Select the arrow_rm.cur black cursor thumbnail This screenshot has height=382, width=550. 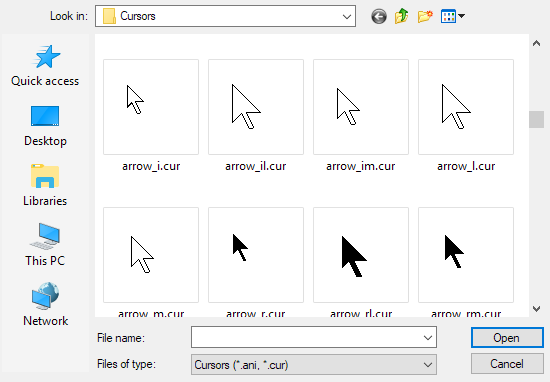(x=466, y=255)
